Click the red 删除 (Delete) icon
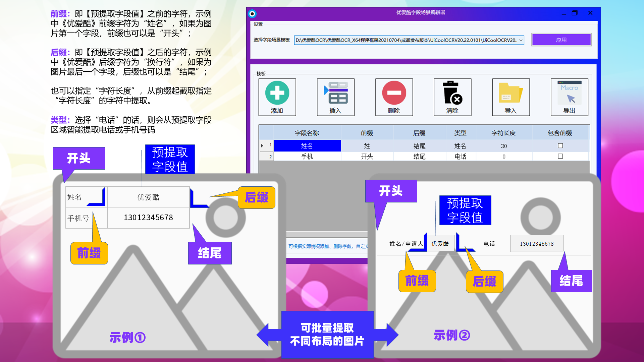 click(x=394, y=93)
